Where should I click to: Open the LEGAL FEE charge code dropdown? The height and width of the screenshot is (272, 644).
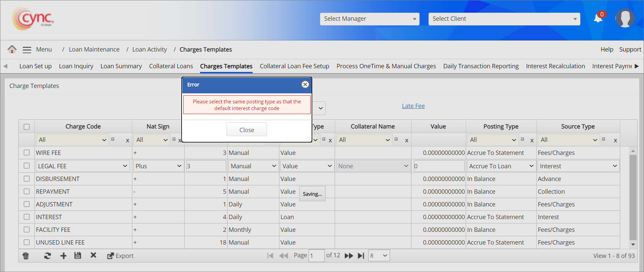tap(82, 166)
